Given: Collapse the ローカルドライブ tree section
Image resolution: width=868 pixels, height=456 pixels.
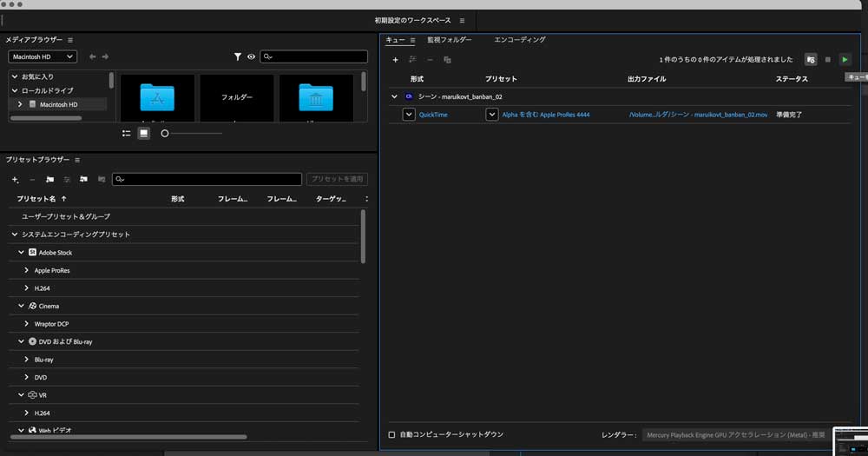Looking at the screenshot, I should pyautogui.click(x=15, y=91).
